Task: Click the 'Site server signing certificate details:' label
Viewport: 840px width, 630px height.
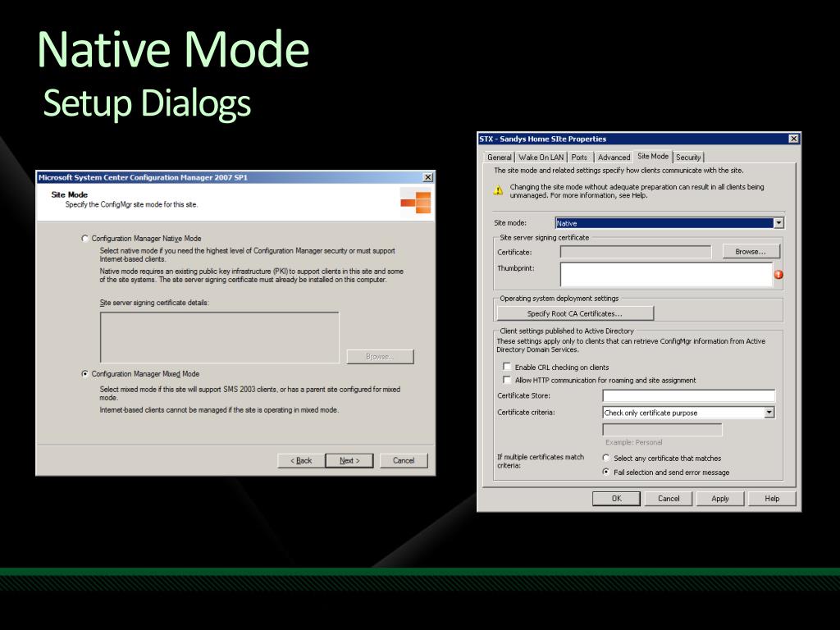Action: tap(154, 303)
